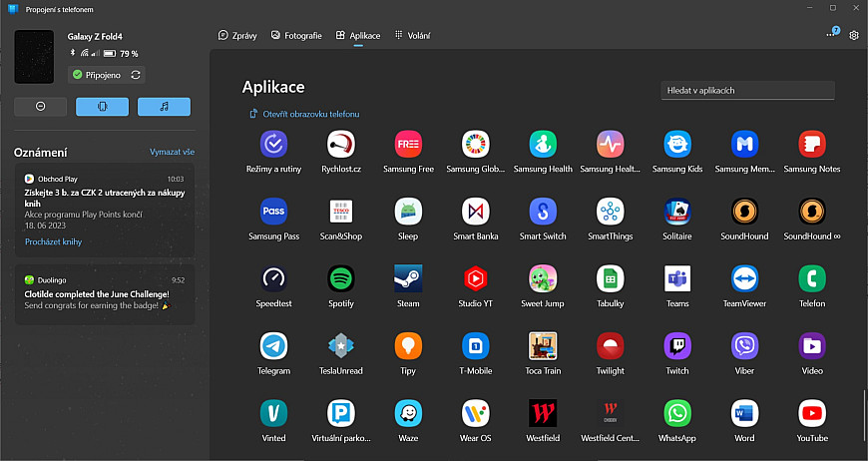The height and width of the screenshot is (461, 868).
Task: Open Tabulky sheets app
Action: pyautogui.click(x=610, y=279)
